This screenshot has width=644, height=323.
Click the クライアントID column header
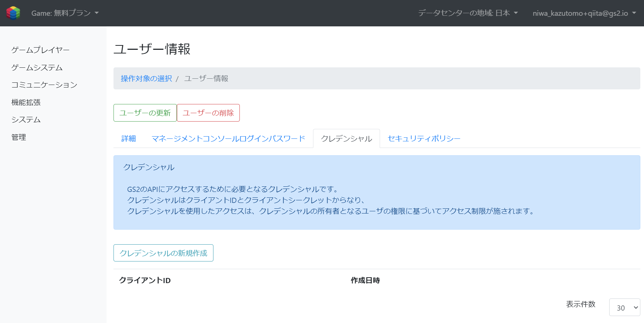pyautogui.click(x=145, y=280)
